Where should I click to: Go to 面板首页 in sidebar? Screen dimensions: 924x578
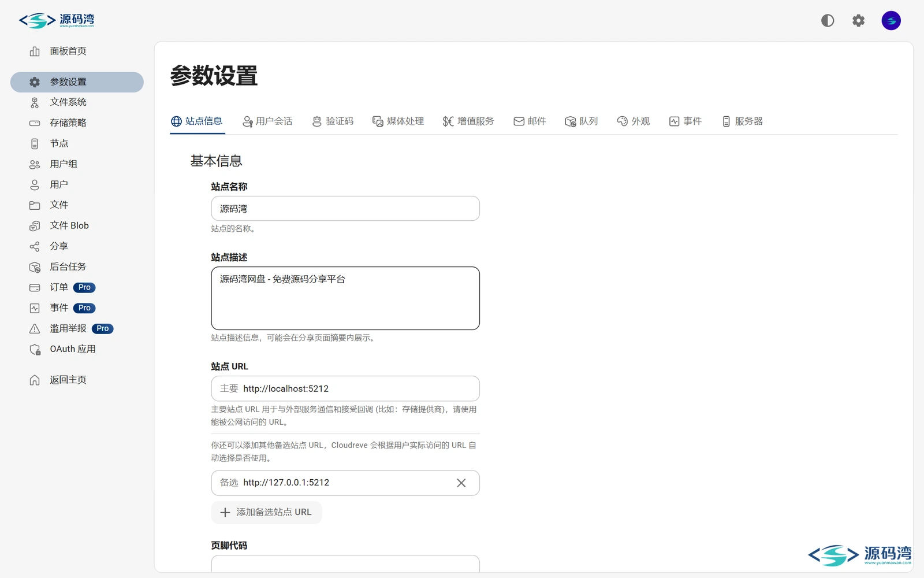point(77,51)
